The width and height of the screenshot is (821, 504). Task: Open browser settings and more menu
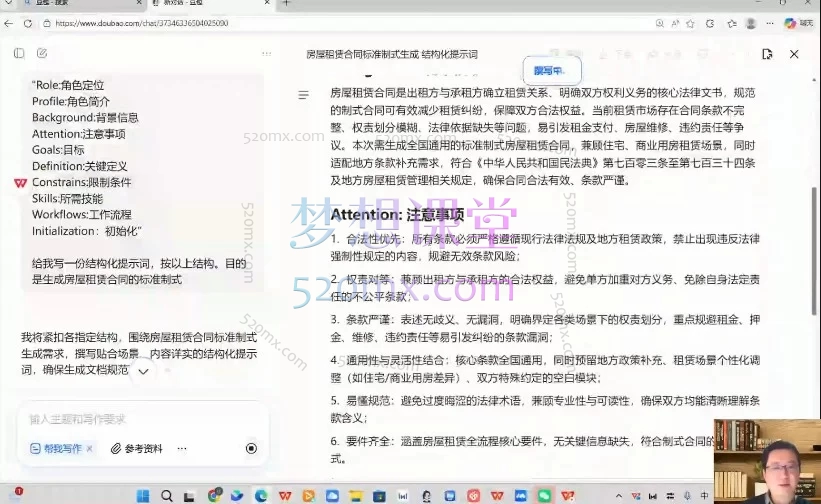(770, 24)
